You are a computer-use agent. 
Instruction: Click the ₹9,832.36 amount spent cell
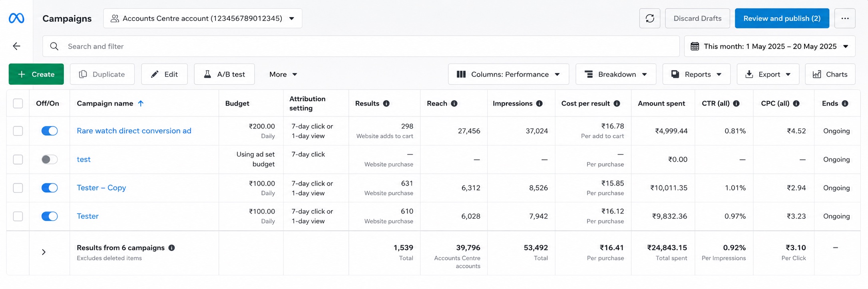(x=669, y=216)
